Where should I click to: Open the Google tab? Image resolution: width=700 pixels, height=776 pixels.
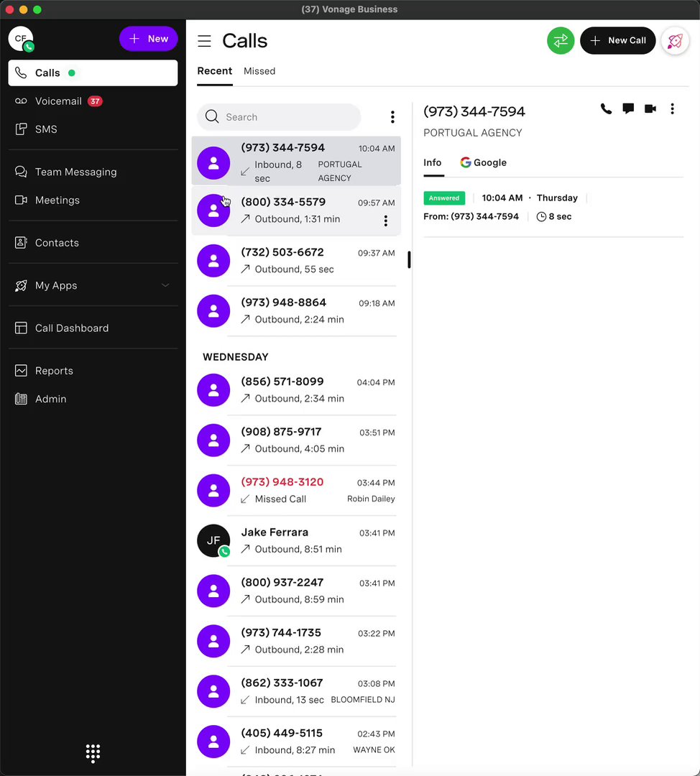pyautogui.click(x=483, y=163)
